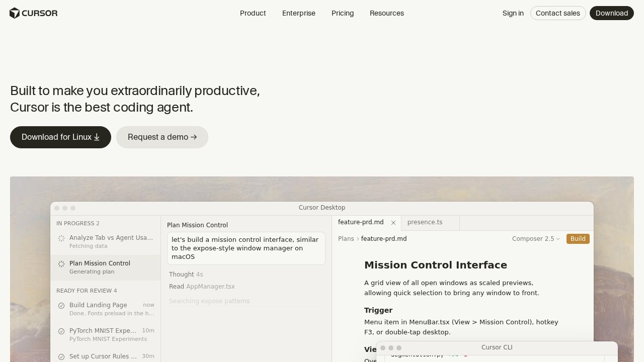Viewport: 644px width, 362px height.
Task: Click the Mission Control Interface heading
Action: pos(436,265)
